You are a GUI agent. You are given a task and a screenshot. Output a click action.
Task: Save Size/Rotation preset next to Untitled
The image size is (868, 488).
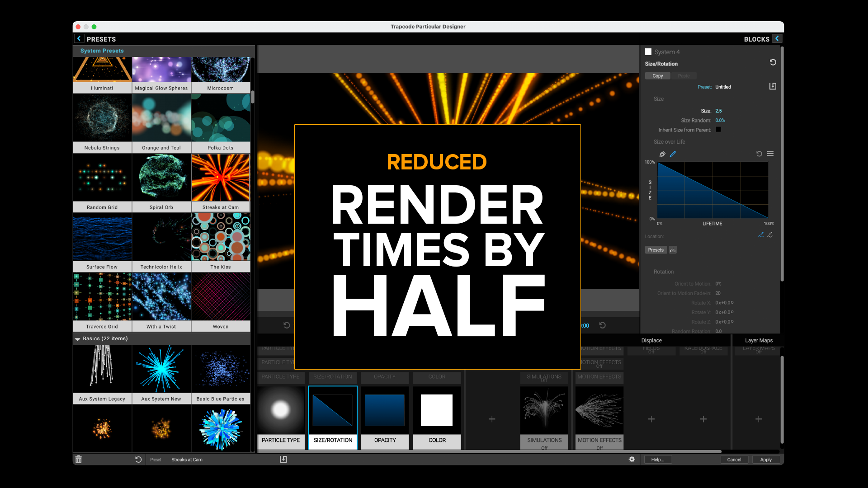point(773,86)
